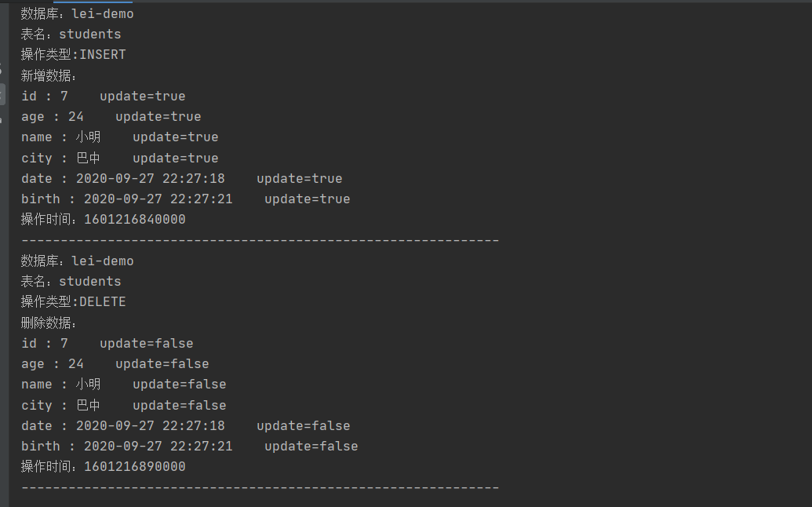Click the id : 7 update=true line
Image resolution: width=812 pixels, height=507 pixels.
[103, 97]
